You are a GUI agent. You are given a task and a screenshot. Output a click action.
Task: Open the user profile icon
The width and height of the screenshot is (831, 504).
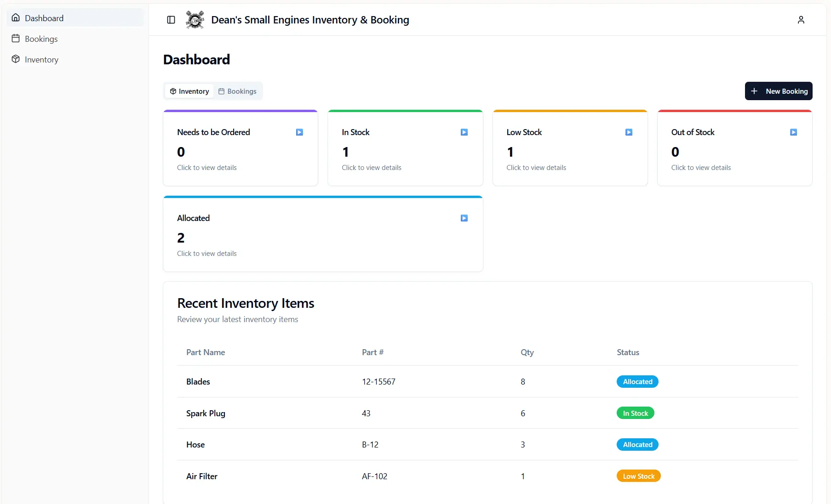pos(801,20)
